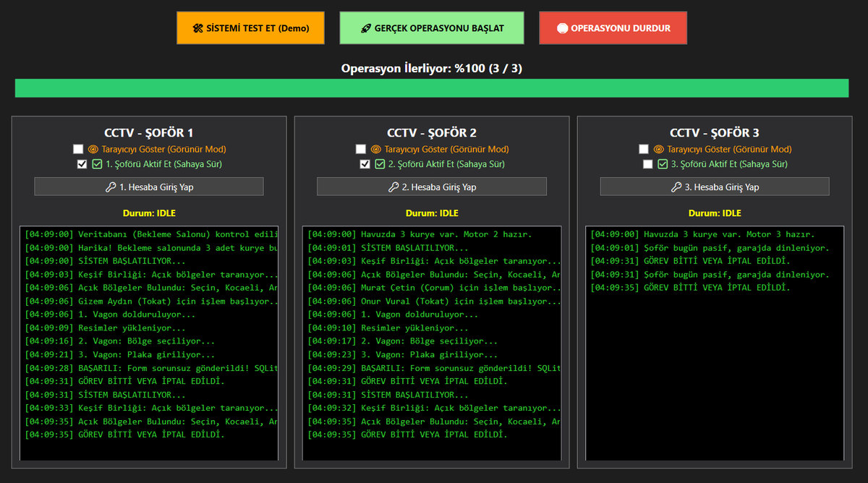Click the 04:09:03 Keşif Birliği log line in Şoför 1
Image resolution: width=868 pixels, height=483 pixels.
coord(151,274)
